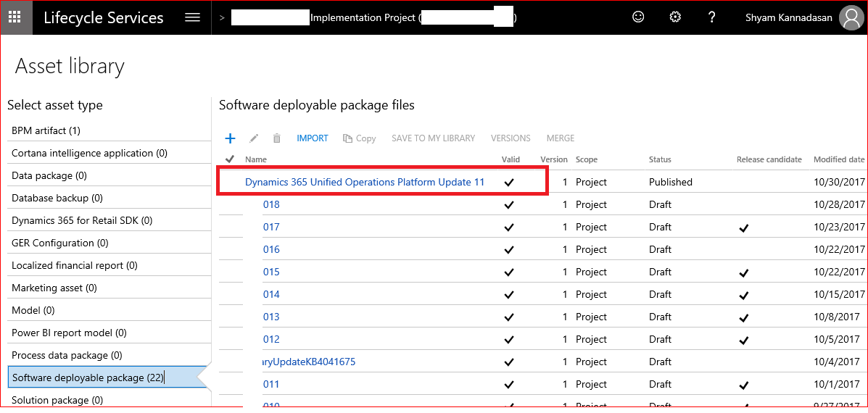The width and height of the screenshot is (868, 413).
Task: Click the IMPORT button
Action: click(313, 138)
